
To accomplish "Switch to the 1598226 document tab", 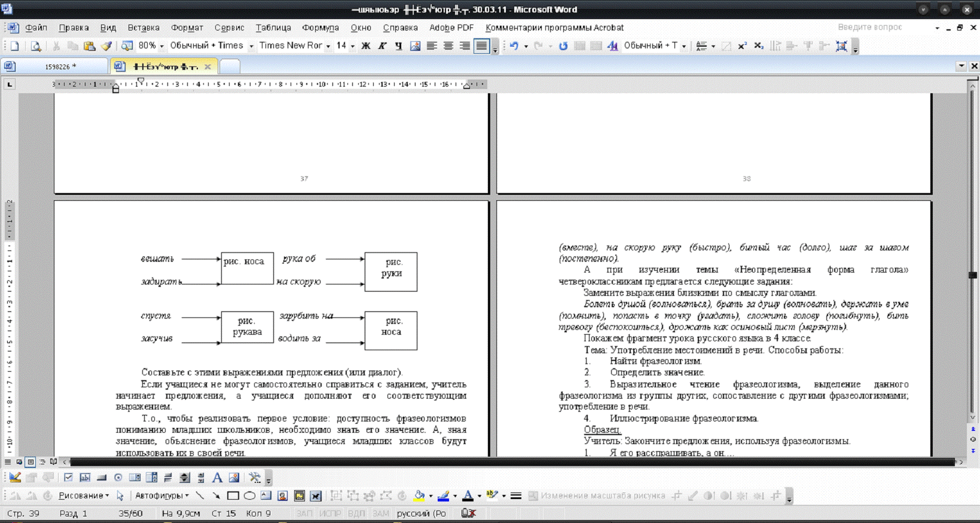I will [57, 66].
